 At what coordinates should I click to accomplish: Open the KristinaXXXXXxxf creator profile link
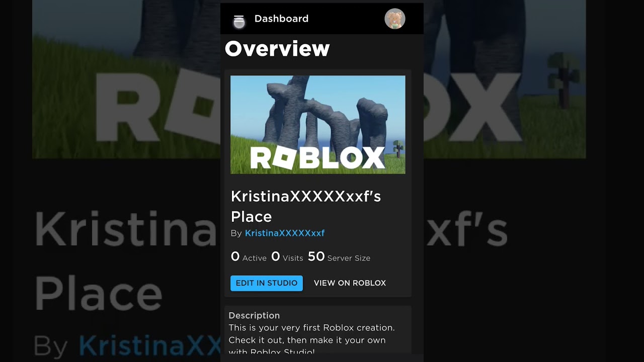[285, 233]
